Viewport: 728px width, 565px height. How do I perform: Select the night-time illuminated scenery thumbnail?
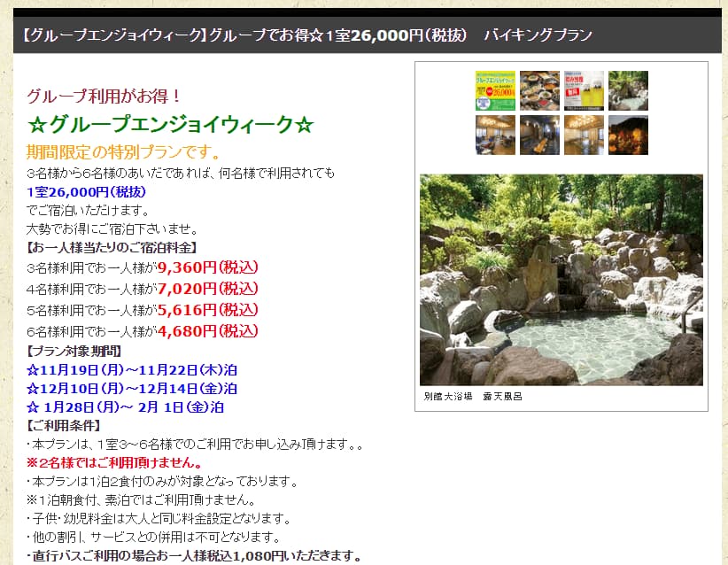(x=628, y=135)
